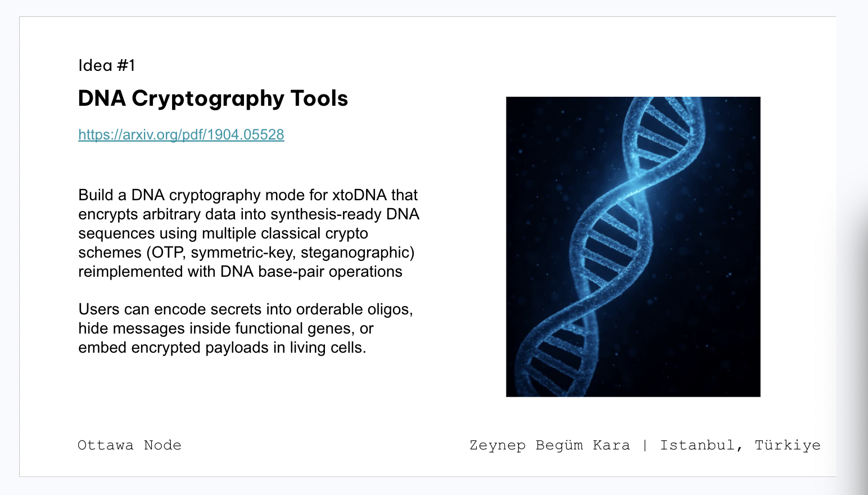Click the "Istanbul, Türkiye" location text
This screenshot has height=495, width=868.
740,445
